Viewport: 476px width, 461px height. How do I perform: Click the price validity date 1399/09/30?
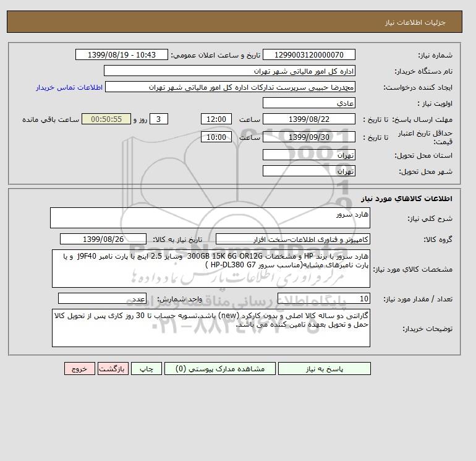[x=308, y=137]
